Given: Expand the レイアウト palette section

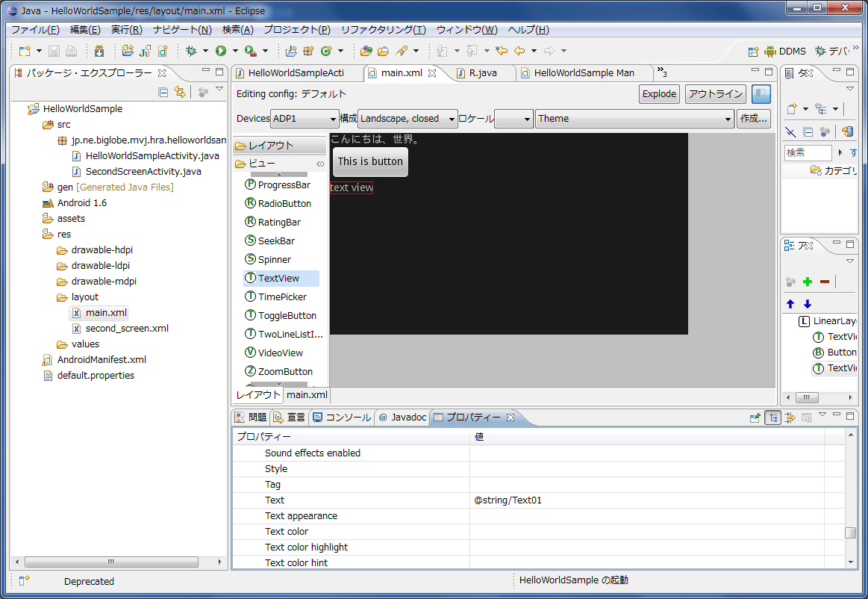Looking at the screenshot, I should tap(279, 145).
